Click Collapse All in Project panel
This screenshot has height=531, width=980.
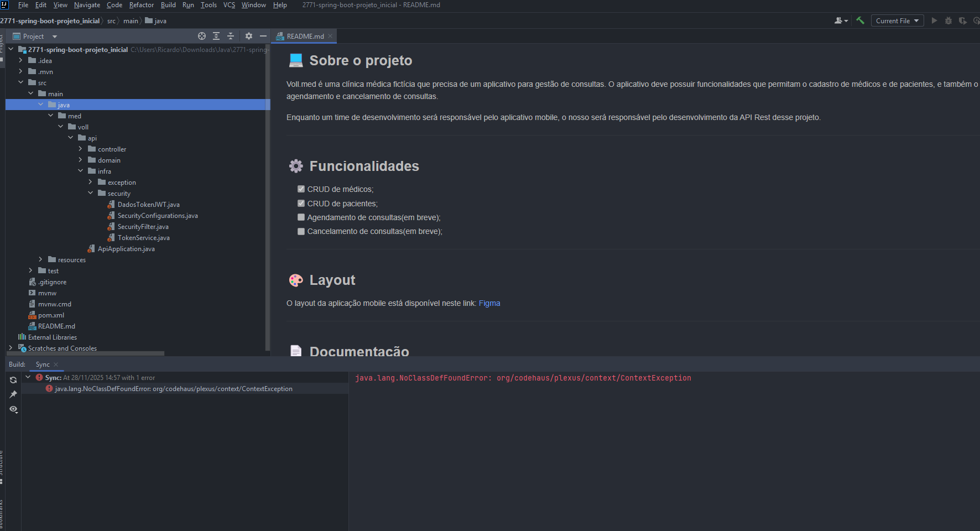(x=231, y=36)
